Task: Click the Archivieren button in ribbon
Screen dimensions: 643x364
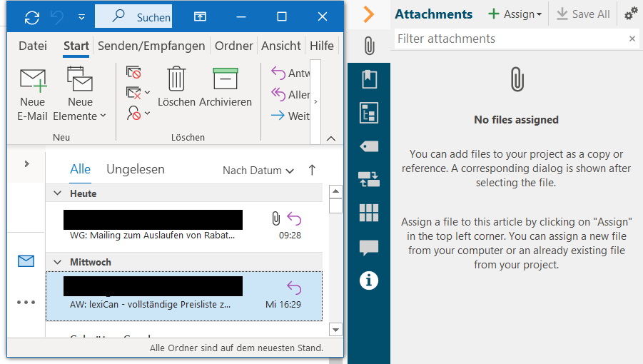Action: [x=225, y=87]
